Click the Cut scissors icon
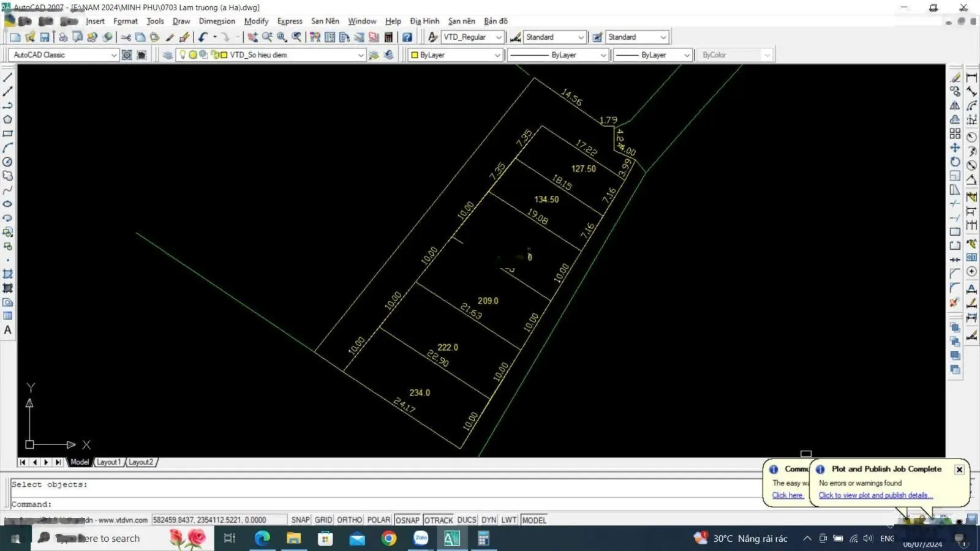This screenshot has height=551, width=980. 126,37
